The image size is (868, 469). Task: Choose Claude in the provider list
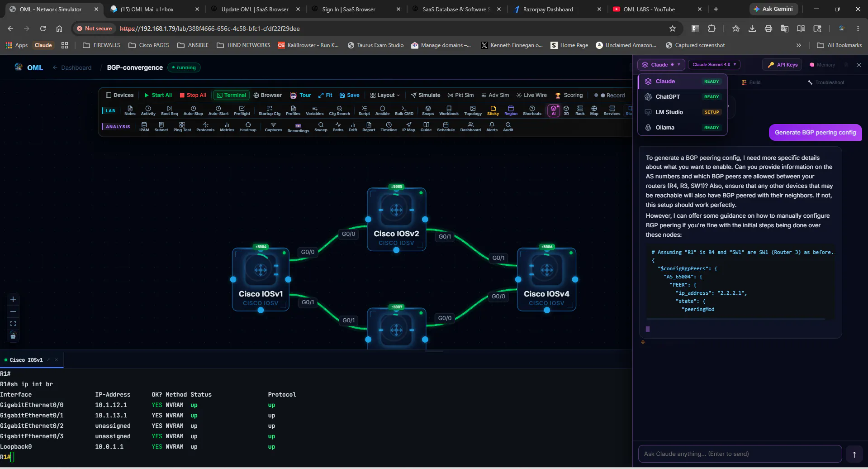pyautogui.click(x=683, y=81)
